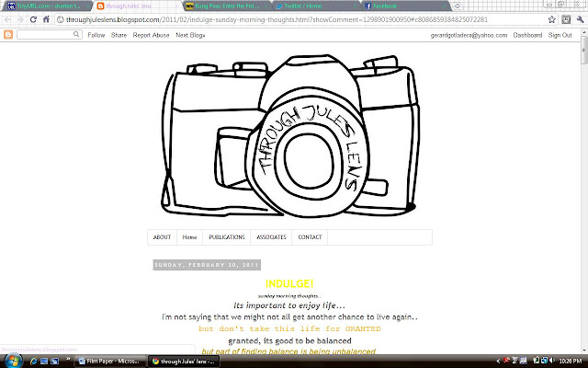Open the Film Paper Word taskbar button
588x368 pixels.
(x=110, y=362)
